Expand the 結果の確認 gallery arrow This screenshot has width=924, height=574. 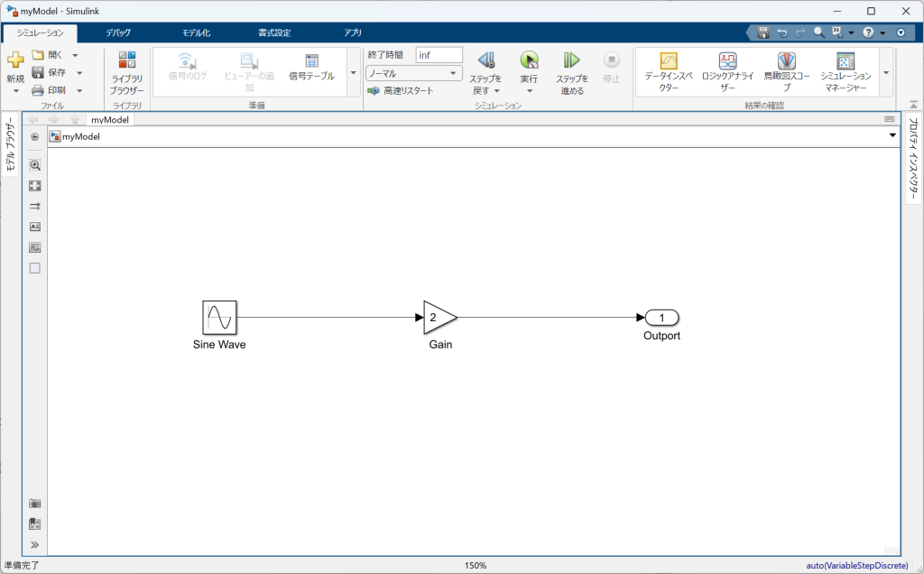[x=886, y=73]
